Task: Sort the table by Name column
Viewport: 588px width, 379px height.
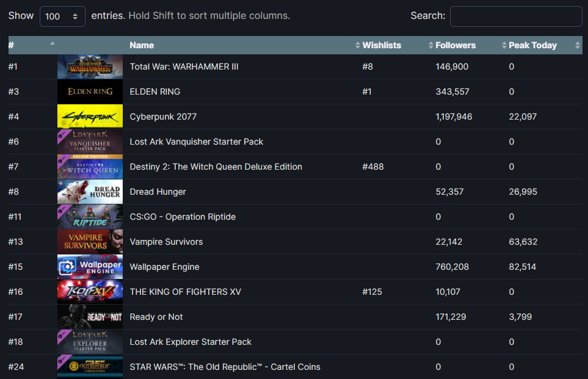Action: [142, 45]
